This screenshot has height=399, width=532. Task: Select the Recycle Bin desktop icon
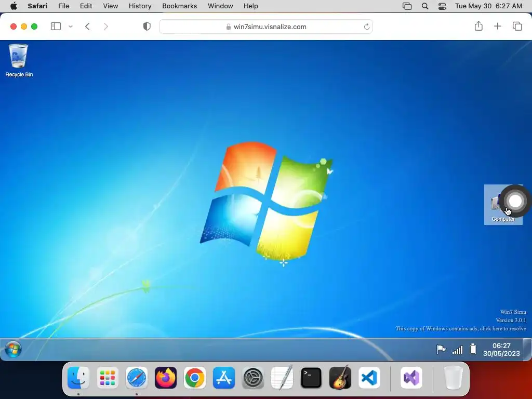19,60
